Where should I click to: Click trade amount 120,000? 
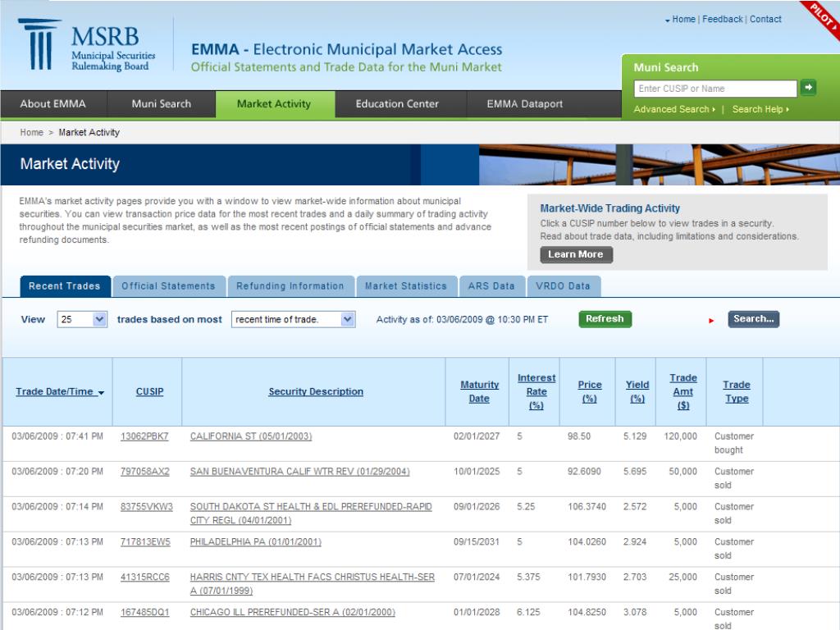point(680,436)
